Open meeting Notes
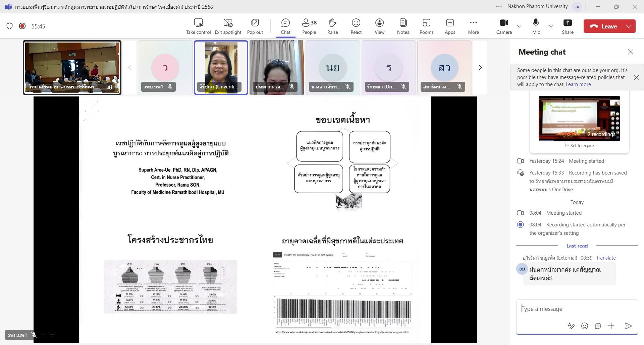644x345 pixels. (403, 26)
